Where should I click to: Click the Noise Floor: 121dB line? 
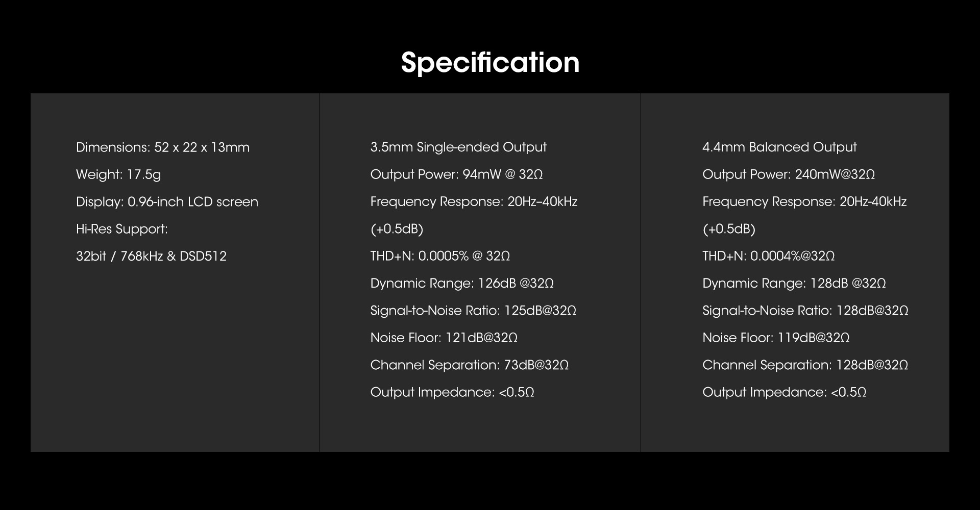444,338
